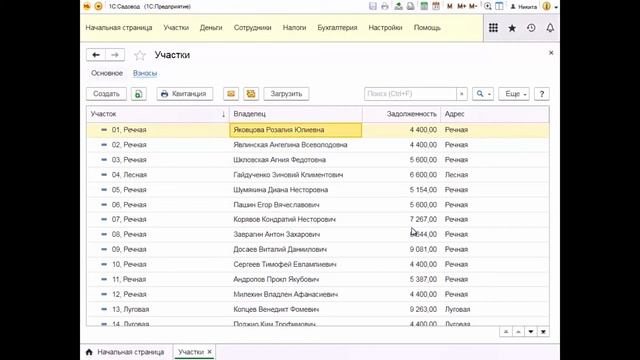Screen dimensions: 640x360
Task: Open the Помощь menu section
Action: [427, 28]
